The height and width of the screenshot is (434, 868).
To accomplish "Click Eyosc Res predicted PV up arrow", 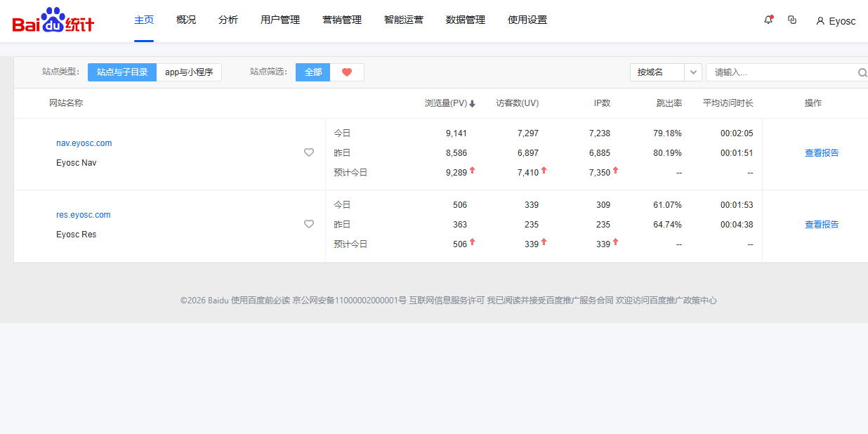I will pyautogui.click(x=473, y=242).
